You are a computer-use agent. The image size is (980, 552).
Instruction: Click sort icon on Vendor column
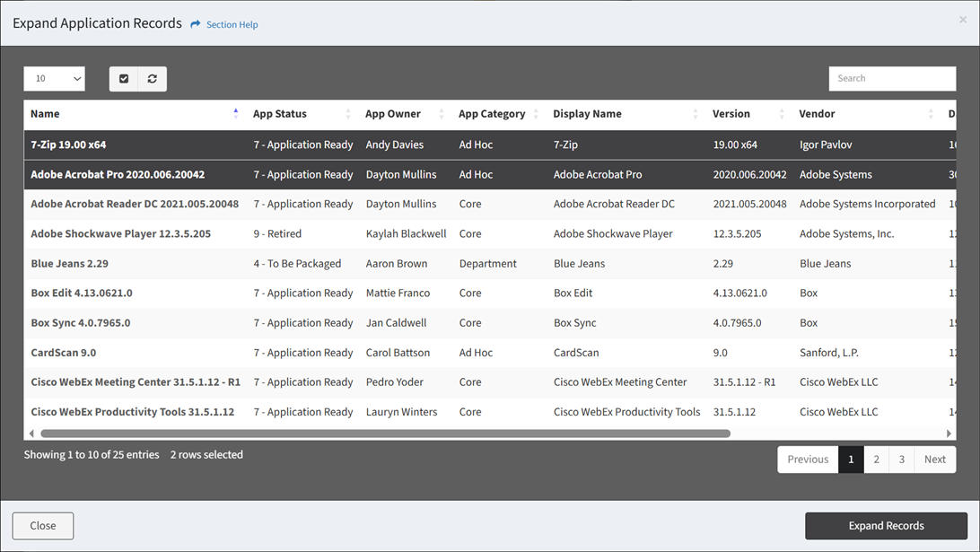(x=931, y=114)
